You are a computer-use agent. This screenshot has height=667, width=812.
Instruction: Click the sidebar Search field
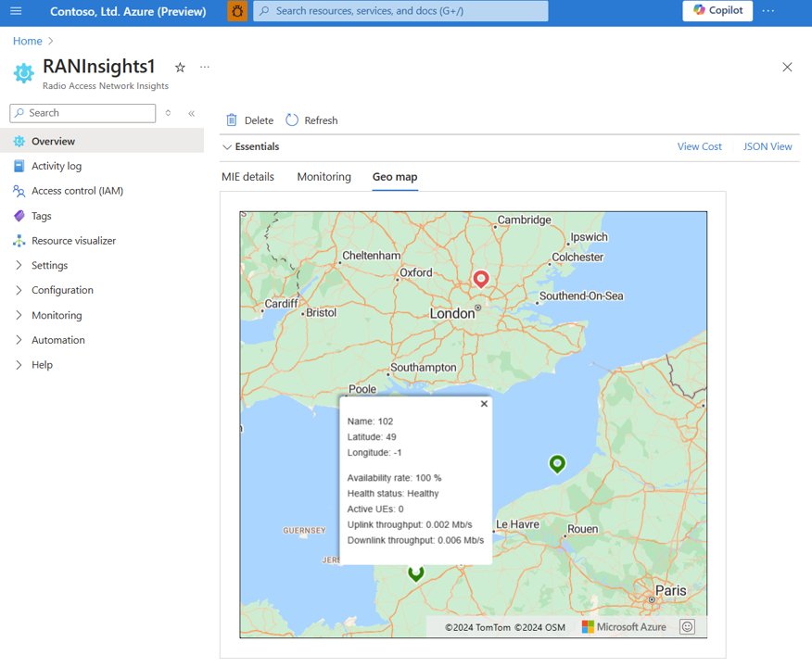pyautogui.click(x=82, y=113)
